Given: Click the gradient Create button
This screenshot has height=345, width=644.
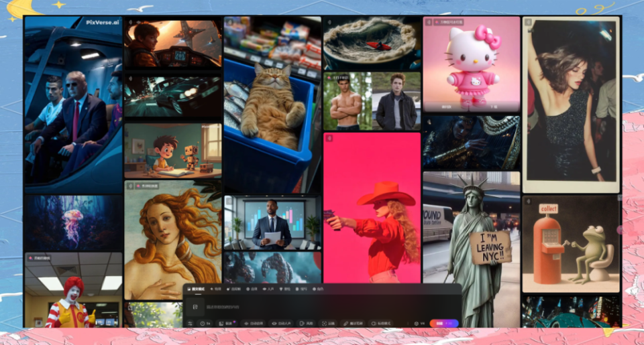Looking at the screenshot, I should pyautogui.click(x=444, y=324).
